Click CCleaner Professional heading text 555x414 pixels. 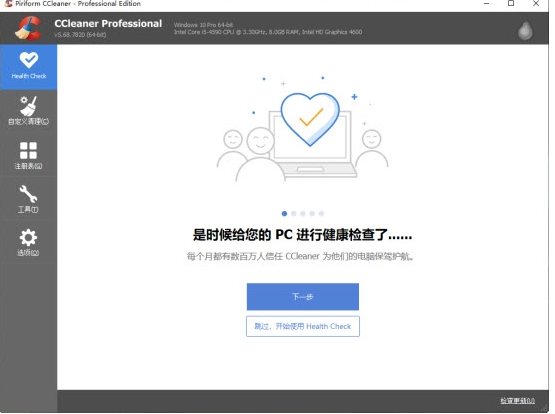click(108, 23)
